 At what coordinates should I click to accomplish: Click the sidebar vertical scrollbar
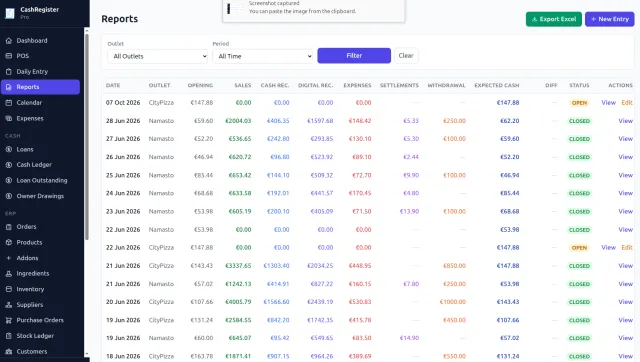[87, 137]
